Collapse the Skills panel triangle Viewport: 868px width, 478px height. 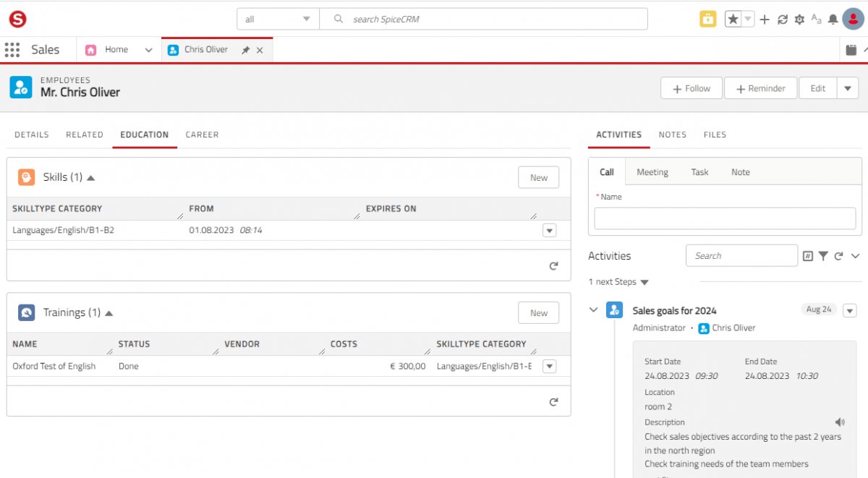click(91, 177)
